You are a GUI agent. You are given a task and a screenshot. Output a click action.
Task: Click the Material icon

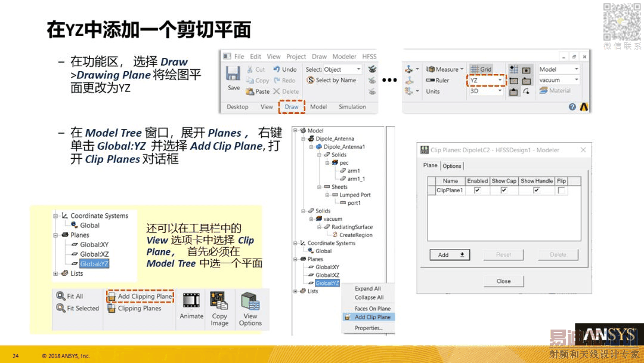point(543,90)
